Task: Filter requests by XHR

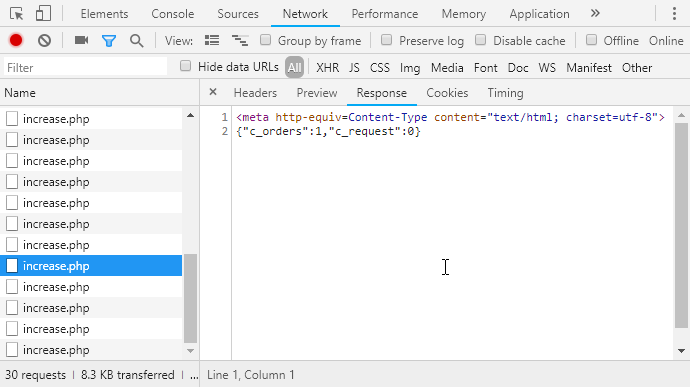Action: [327, 68]
